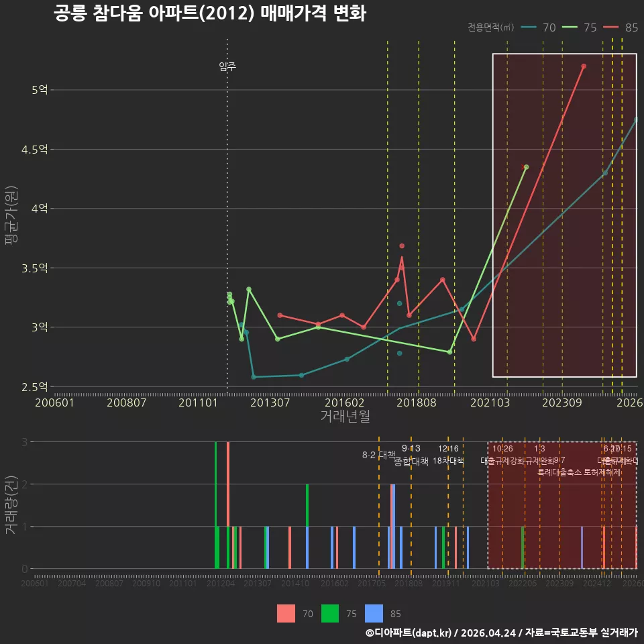Screen dimensions: 644x644
Task: Click the 2.5억 y-axis label
Action: click(x=34, y=386)
